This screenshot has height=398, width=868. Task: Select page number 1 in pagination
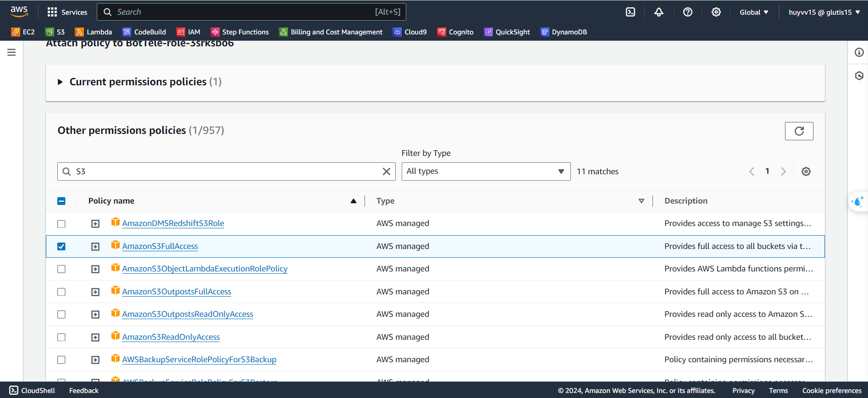coord(767,171)
